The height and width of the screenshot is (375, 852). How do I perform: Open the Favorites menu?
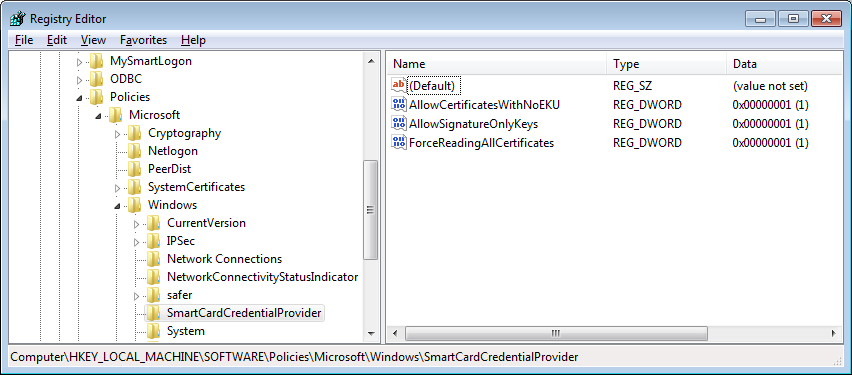(143, 40)
